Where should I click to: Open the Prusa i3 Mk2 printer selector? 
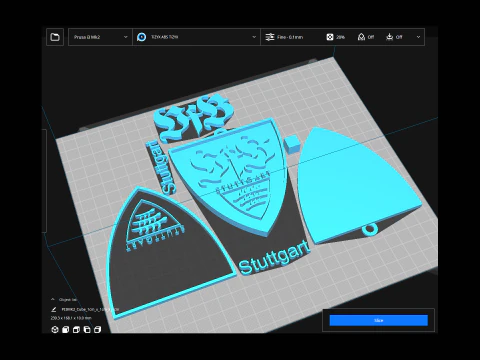[100, 37]
